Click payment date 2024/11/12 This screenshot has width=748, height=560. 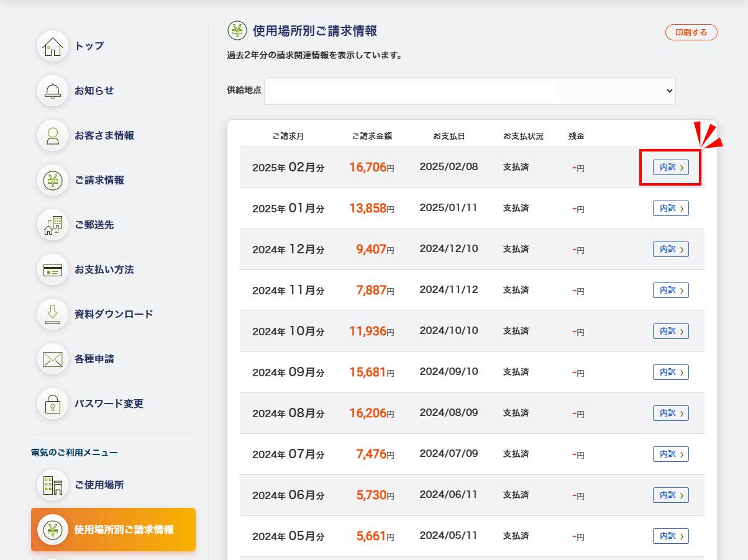(449, 289)
